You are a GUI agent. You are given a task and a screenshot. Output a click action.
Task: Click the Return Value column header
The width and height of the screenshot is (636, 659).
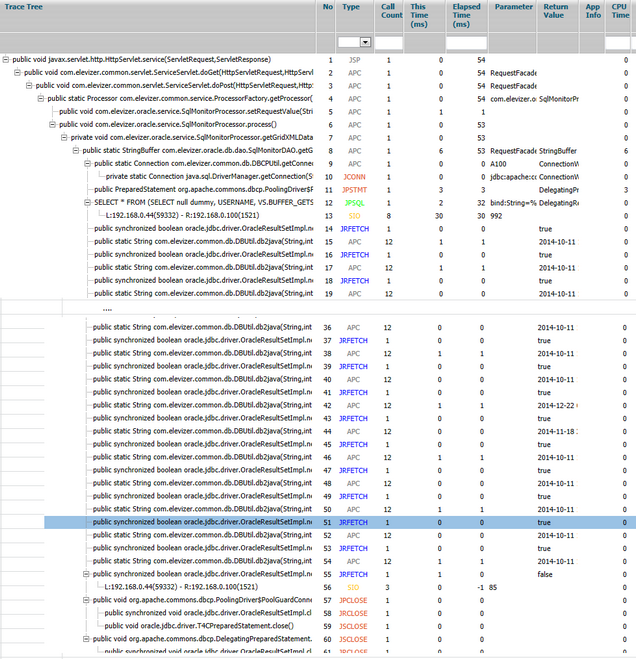(555, 12)
